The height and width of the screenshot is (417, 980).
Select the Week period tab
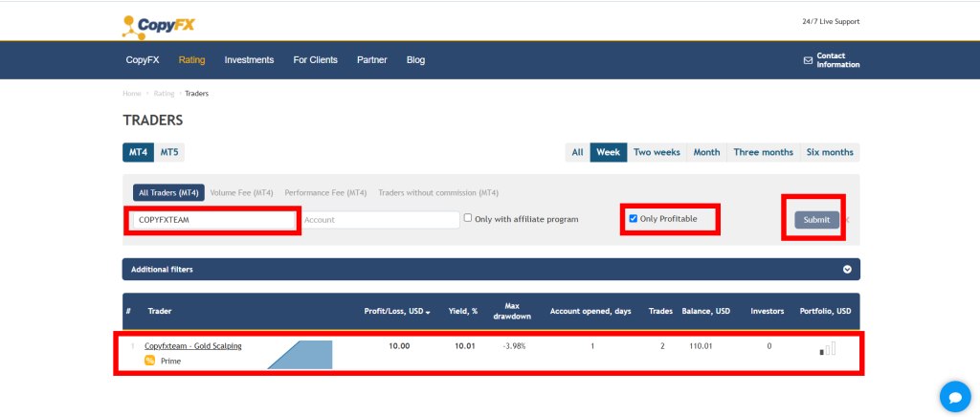[608, 152]
